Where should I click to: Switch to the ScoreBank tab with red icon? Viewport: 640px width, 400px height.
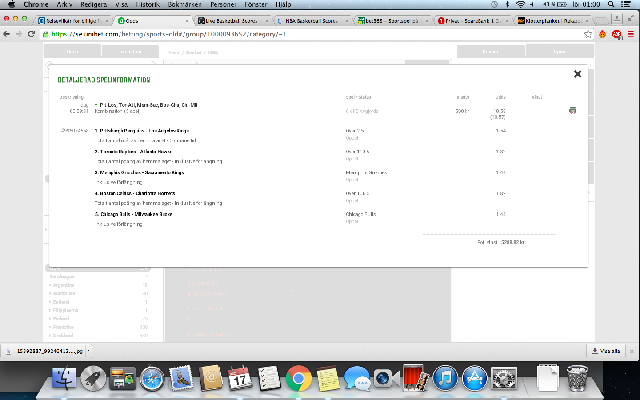471,20
